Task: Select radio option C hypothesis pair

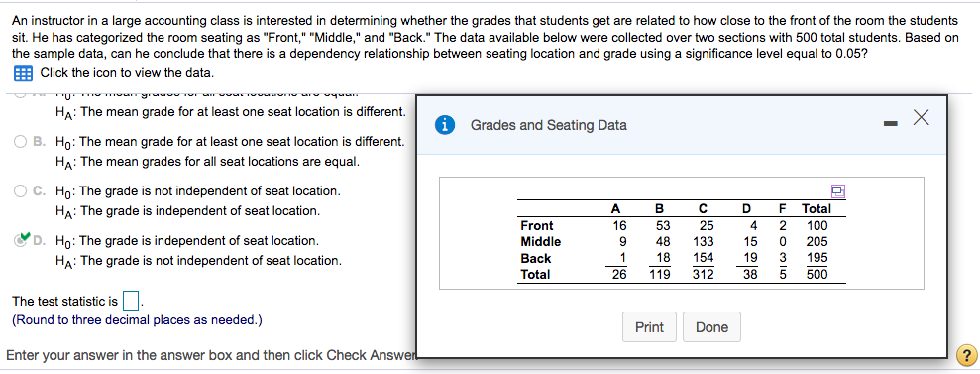Action: [22, 190]
